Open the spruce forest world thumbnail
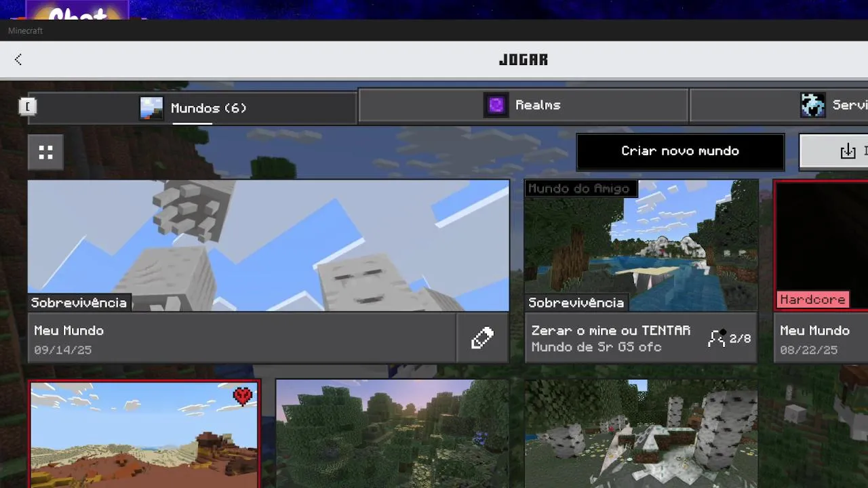 pos(392,434)
